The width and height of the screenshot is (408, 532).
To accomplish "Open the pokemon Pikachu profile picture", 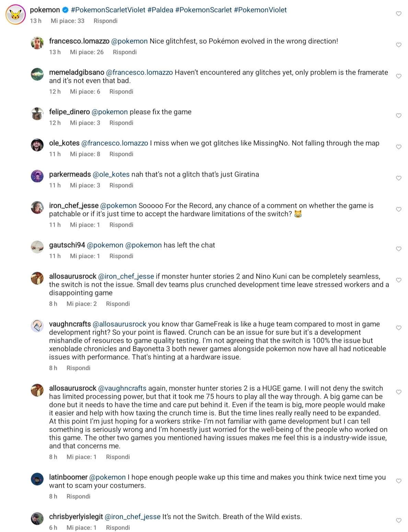I will [x=15, y=15].
